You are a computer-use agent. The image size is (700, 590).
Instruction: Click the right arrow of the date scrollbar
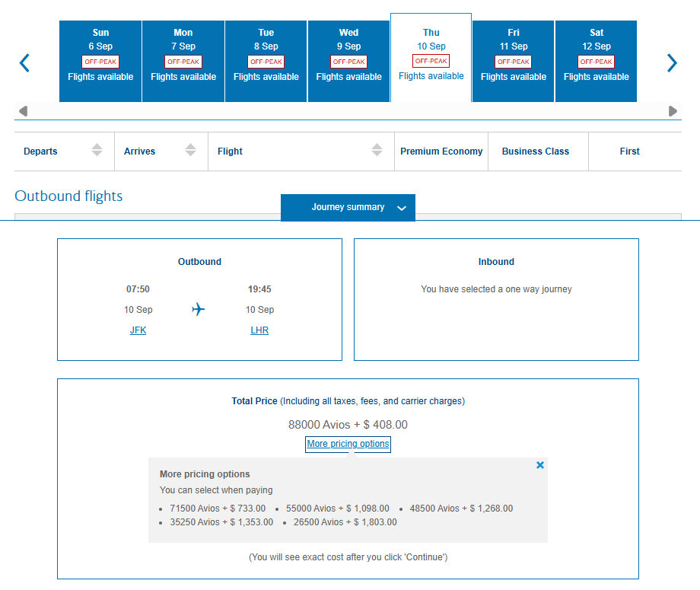(x=673, y=110)
